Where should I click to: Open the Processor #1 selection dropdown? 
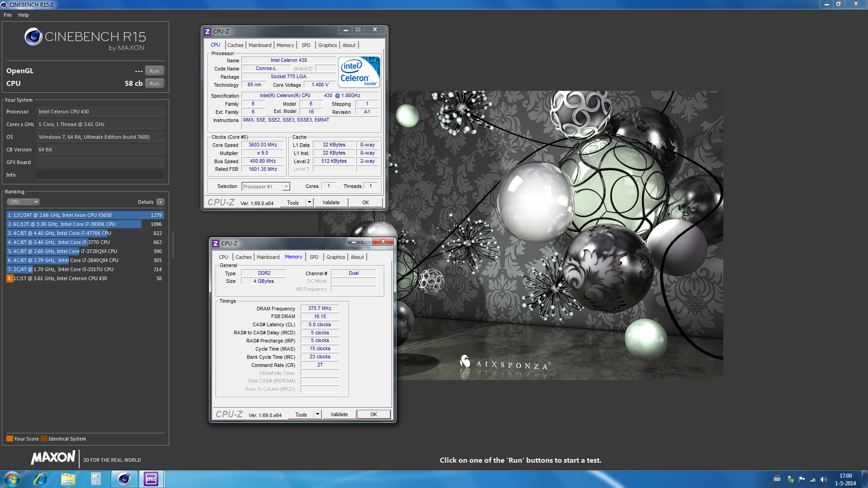point(266,187)
